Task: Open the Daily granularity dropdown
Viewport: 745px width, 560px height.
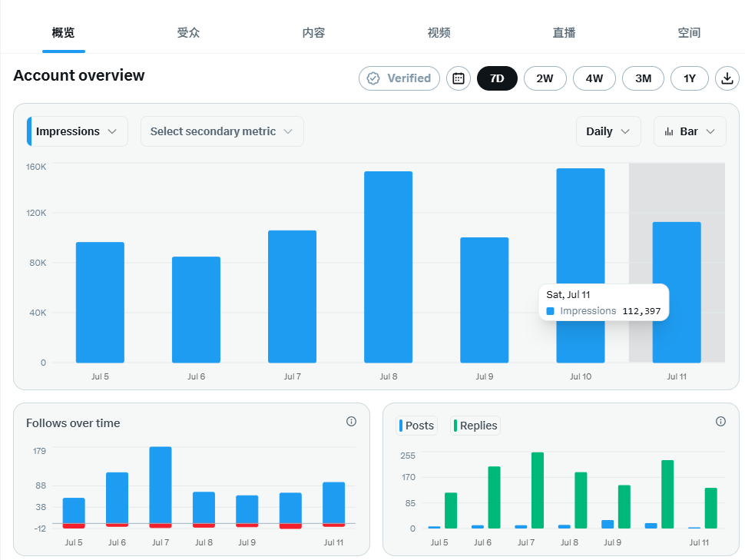Action: point(608,131)
